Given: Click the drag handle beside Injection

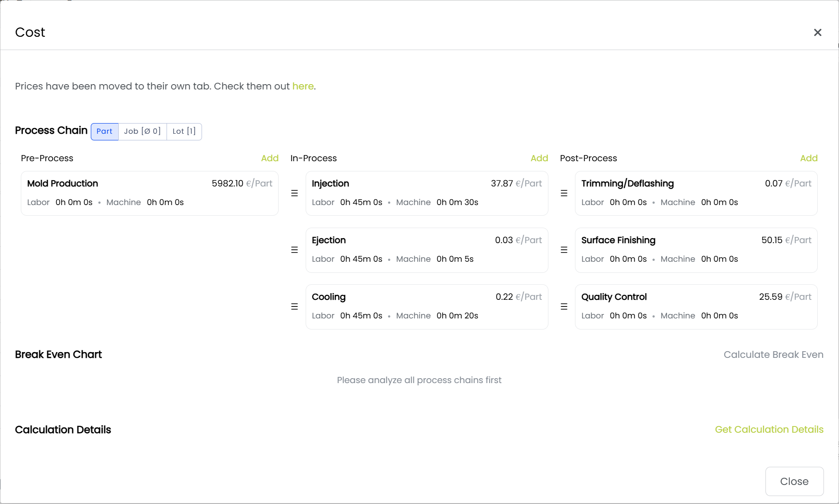Looking at the screenshot, I should tap(295, 193).
